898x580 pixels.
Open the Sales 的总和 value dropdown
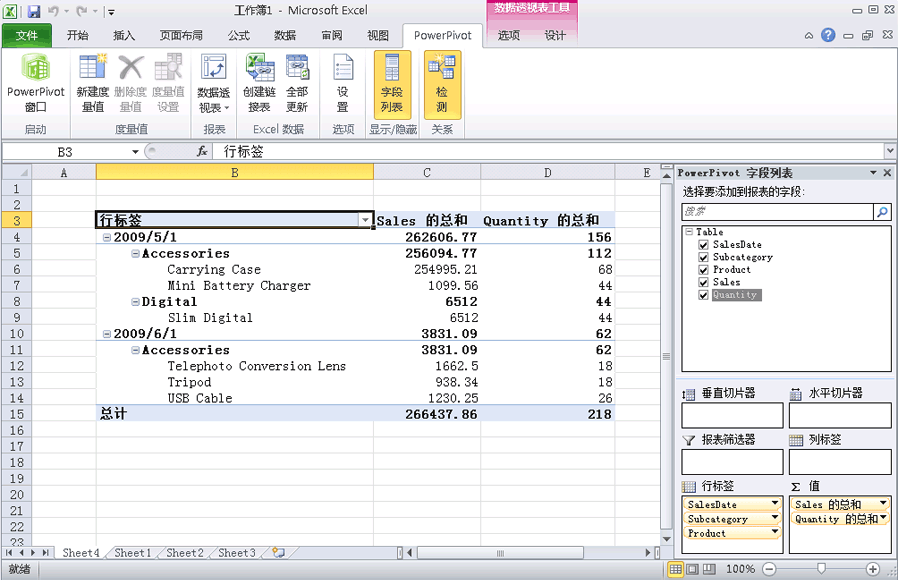tap(884, 504)
